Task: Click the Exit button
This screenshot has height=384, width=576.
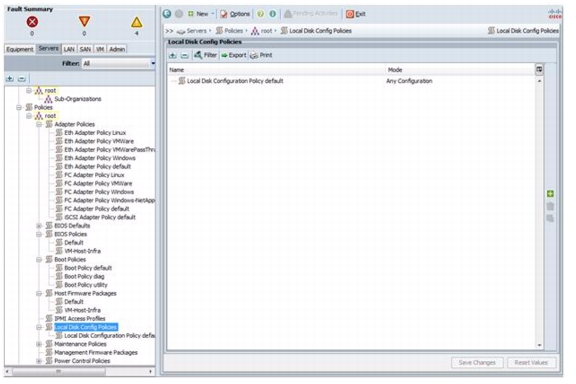Action: tap(356, 14)
